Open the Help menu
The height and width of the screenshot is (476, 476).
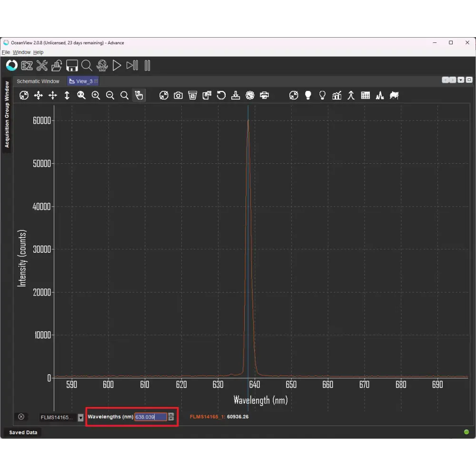[x=38, y=52]
